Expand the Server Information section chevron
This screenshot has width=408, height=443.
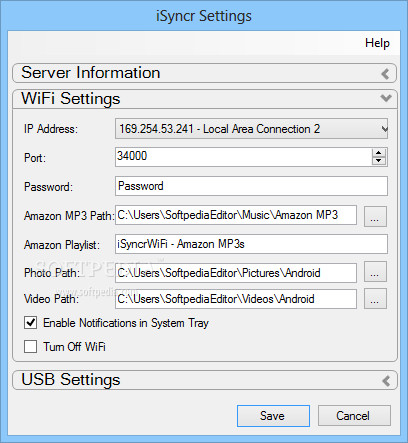386,74
